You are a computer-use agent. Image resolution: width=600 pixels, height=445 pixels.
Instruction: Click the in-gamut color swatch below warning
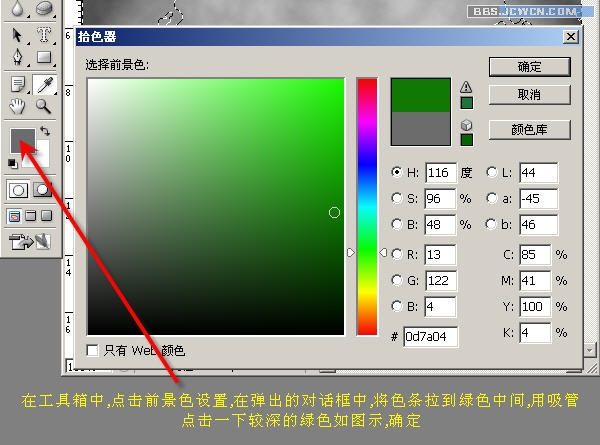[466, 103]
